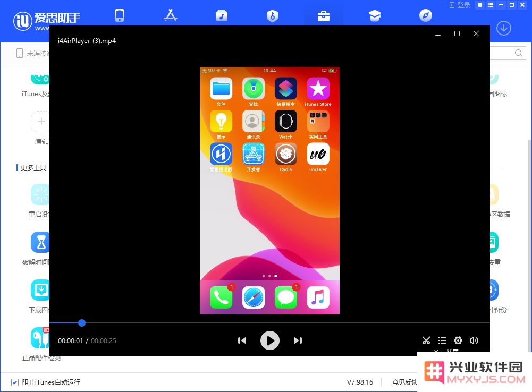Click the video progress slider handle
532x392 pixels.
click(x=82, y=323)
